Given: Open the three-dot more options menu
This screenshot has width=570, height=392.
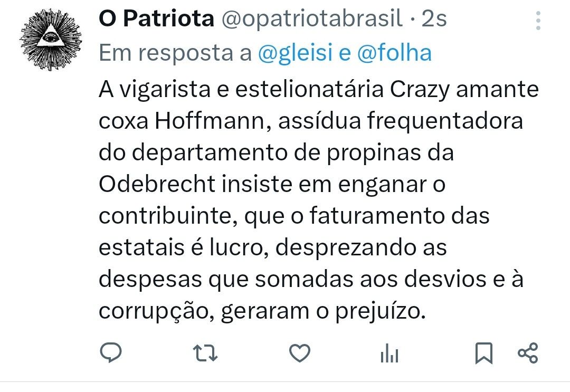Looking at the screenshot, I should 538,21.
